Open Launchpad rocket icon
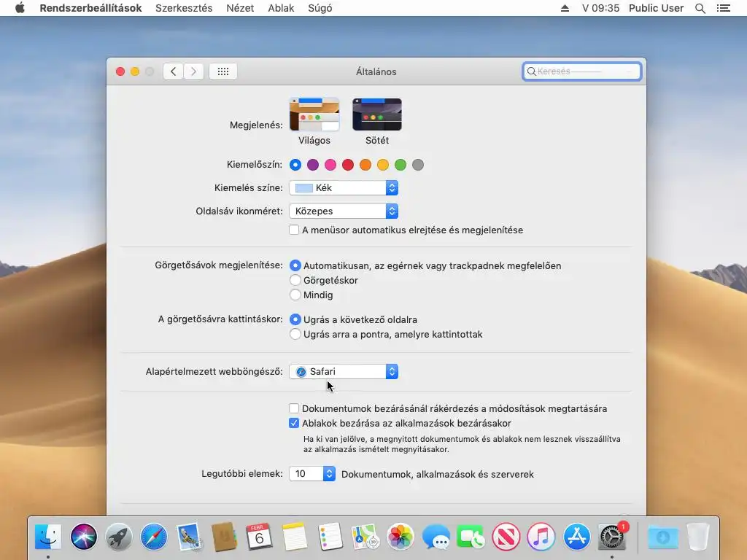This screenshot has height=560, width=747. click(x=119, y=537)
